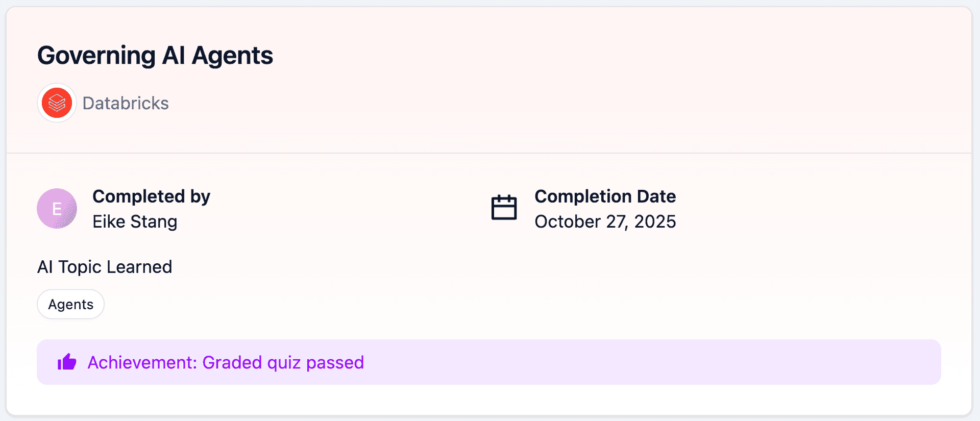
Task: Click the word "Governing" in the title
Action: point(96,55)
